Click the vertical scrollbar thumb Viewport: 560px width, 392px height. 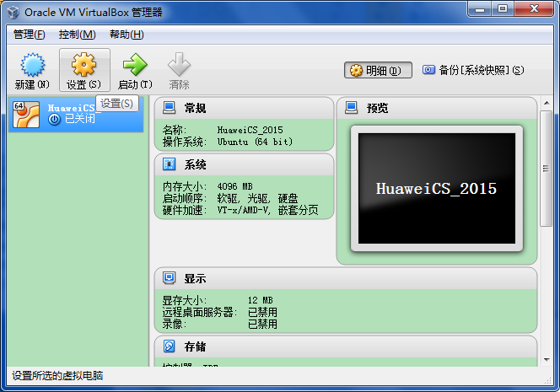coord(546,169)
